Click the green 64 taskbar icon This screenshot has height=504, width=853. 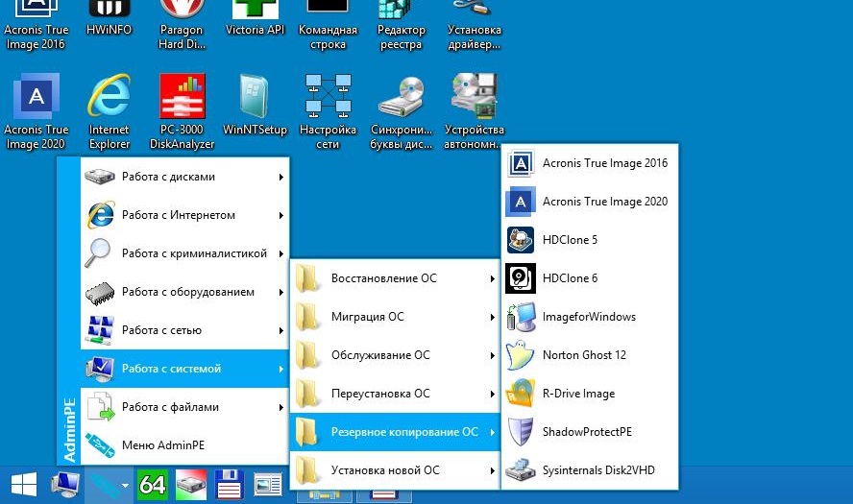coord(153,484)
